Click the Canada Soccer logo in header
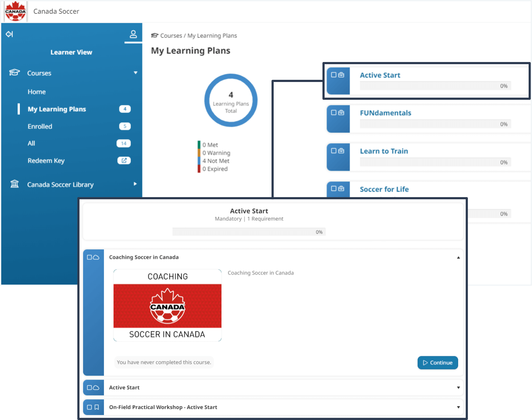This screenshot has height=420, width=532. coord(15,11)
